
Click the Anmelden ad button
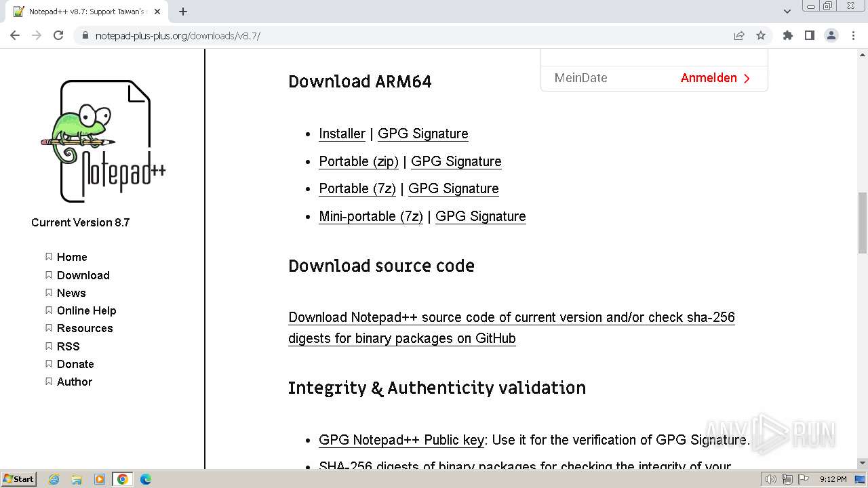point(715,78)
